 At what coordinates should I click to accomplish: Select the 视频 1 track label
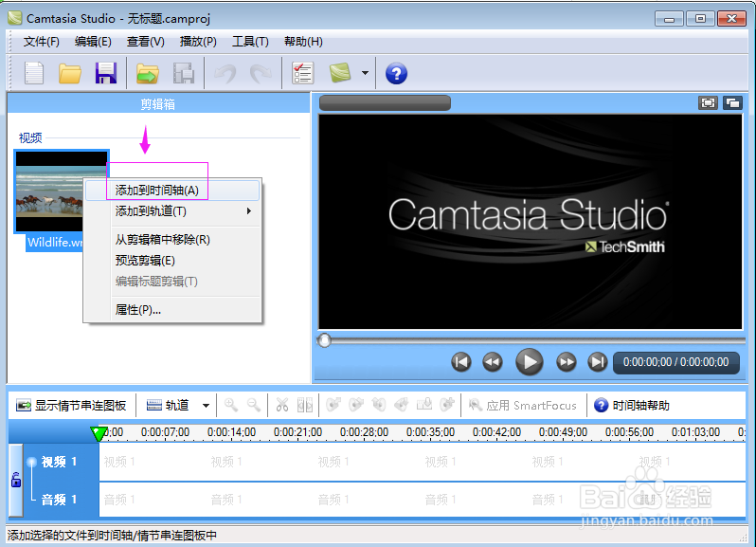pyautogui.click(x=59, y=462)
